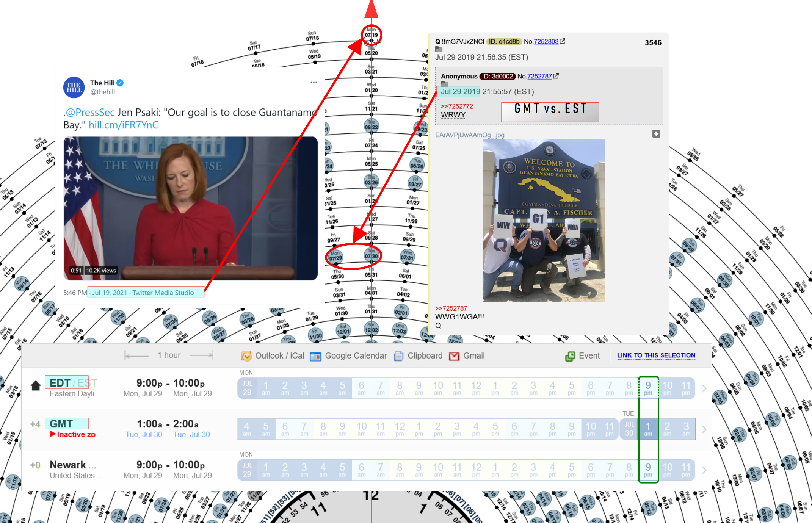Viewport: 812px width, 523px height.
Task: Click Gmail export label
Action: click(x=474, y=356)
